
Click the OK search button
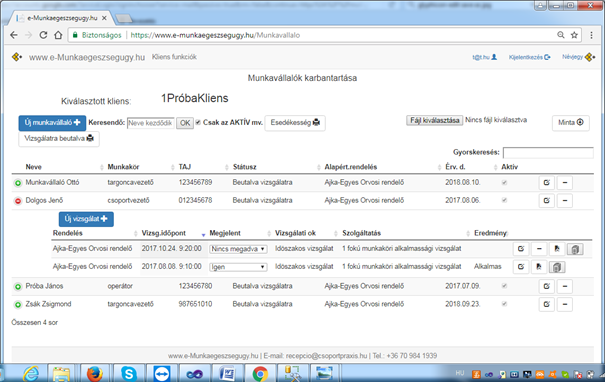point(185,123)
